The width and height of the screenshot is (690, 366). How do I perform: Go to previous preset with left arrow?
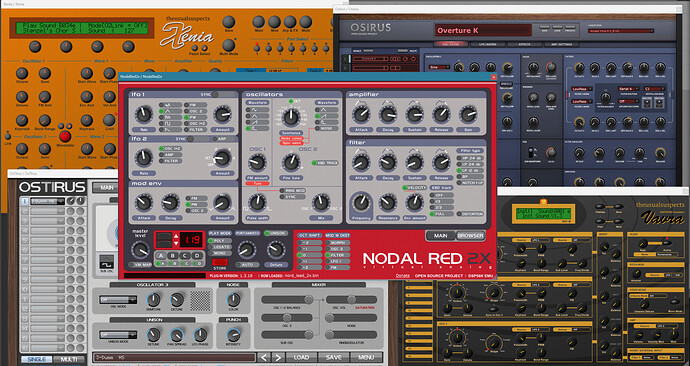pos(264,358)
